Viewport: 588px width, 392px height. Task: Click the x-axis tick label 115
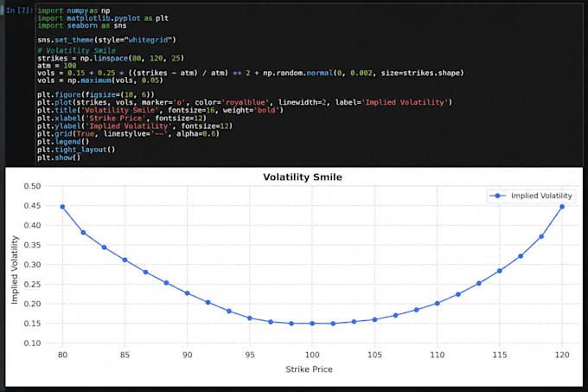tap(499, 355)
